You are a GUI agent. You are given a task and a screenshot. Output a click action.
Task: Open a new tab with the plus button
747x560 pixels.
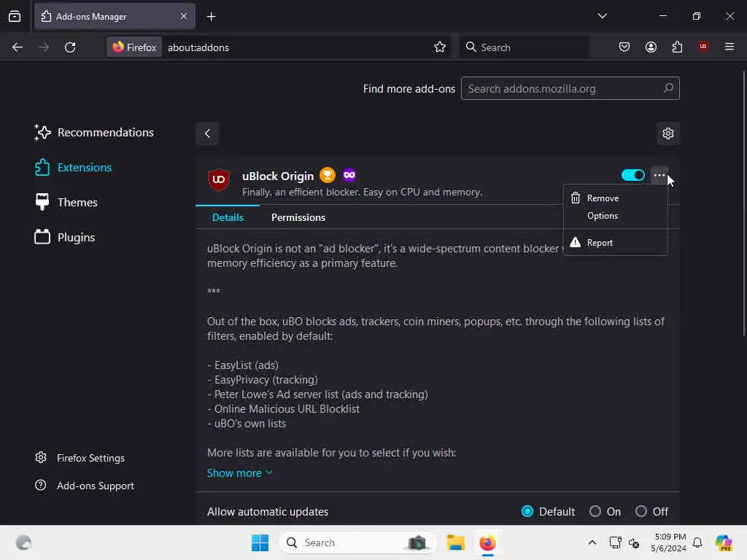pyautogui.click(x=211, y=17)
